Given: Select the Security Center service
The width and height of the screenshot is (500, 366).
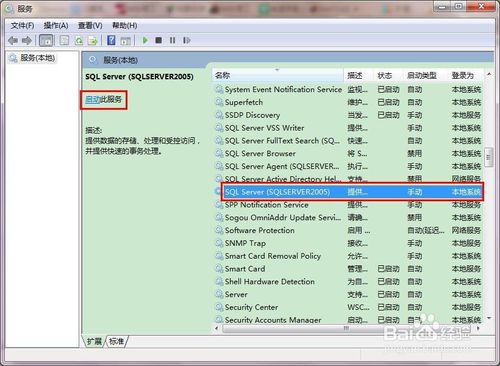Looking at the screenshot, I should [x=348, y=307].
